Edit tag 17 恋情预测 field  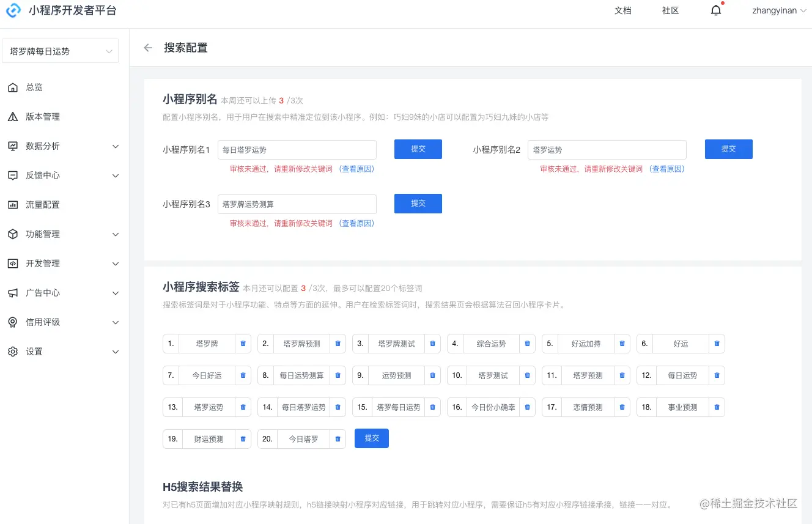[x=588, y=407]
